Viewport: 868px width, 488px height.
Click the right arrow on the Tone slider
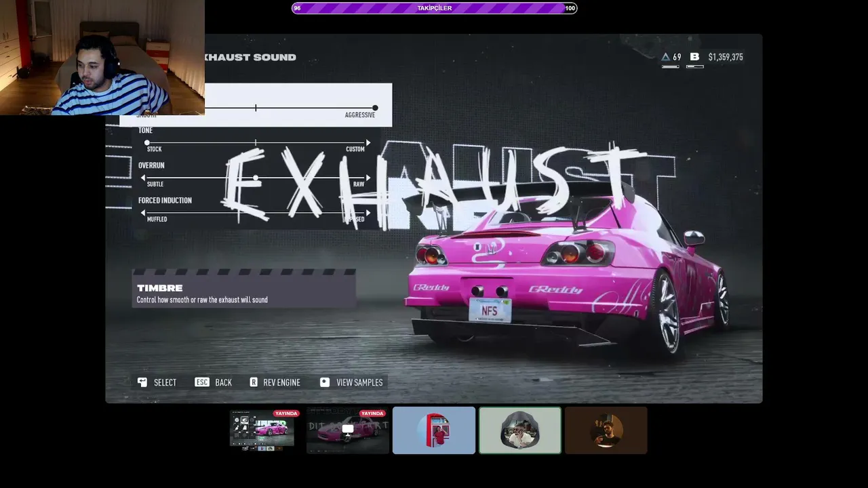(x=368, y=143)
